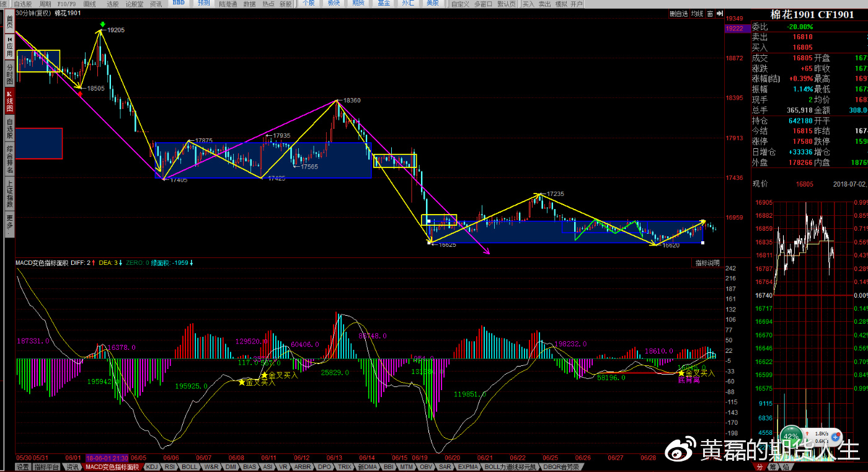Open 模拟 simulated trading

point(560,4)
